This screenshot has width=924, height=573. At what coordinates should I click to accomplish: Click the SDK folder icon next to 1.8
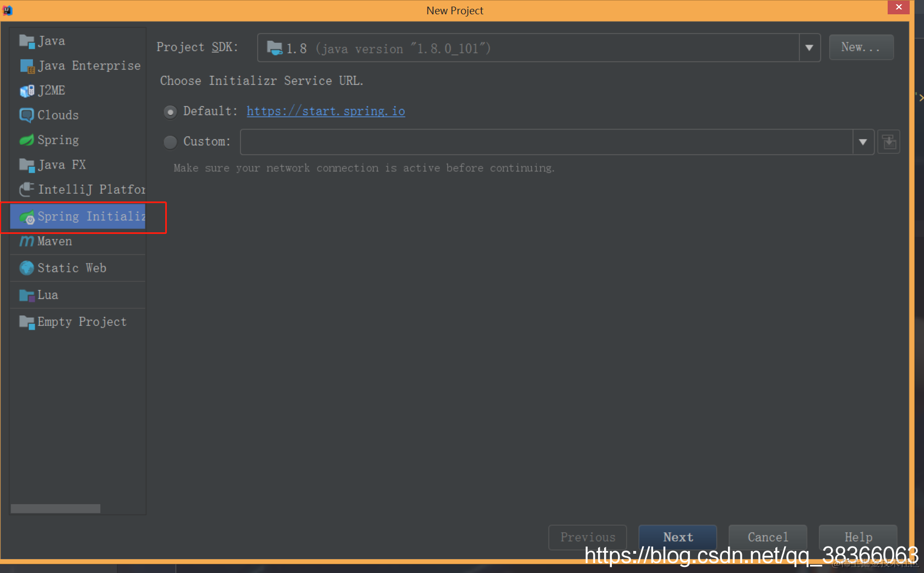point(275,48)
